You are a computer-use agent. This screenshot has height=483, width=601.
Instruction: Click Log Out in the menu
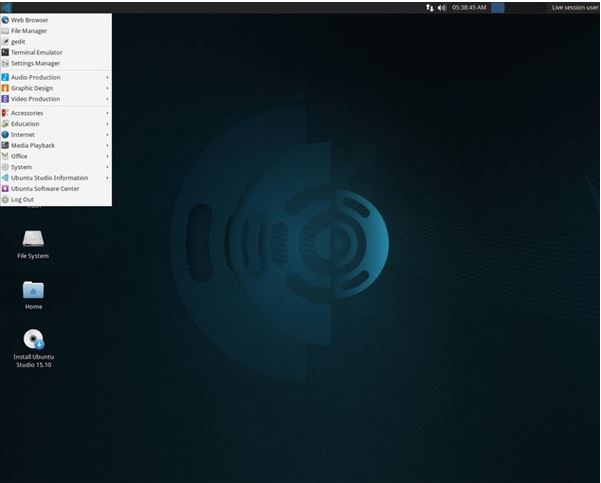pos(22,199)
